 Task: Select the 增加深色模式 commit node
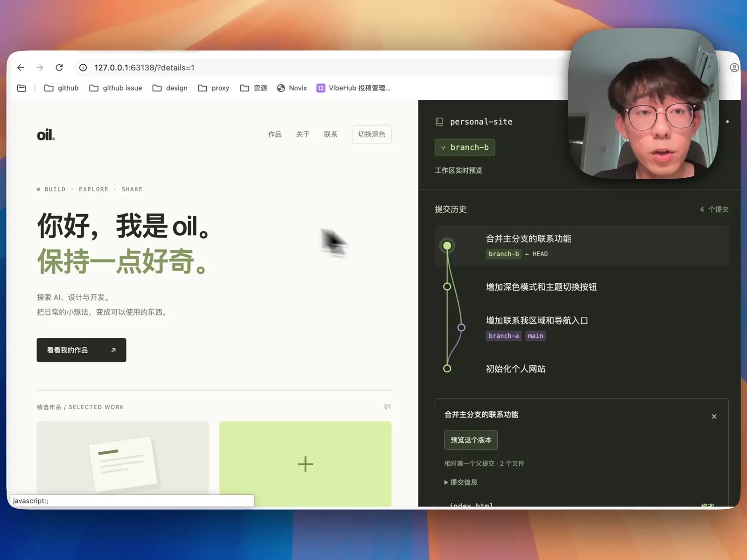(x=447, y=287)
